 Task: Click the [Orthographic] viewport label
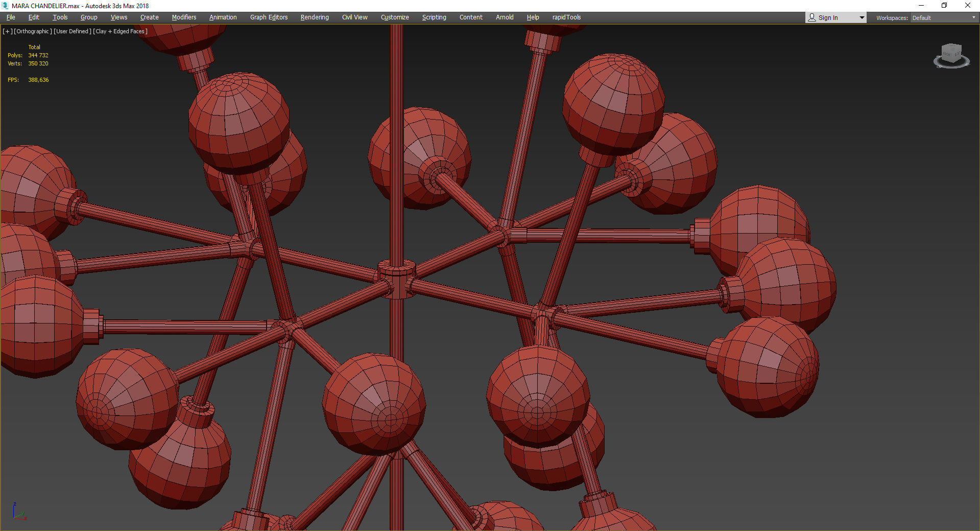pos(33,31)
